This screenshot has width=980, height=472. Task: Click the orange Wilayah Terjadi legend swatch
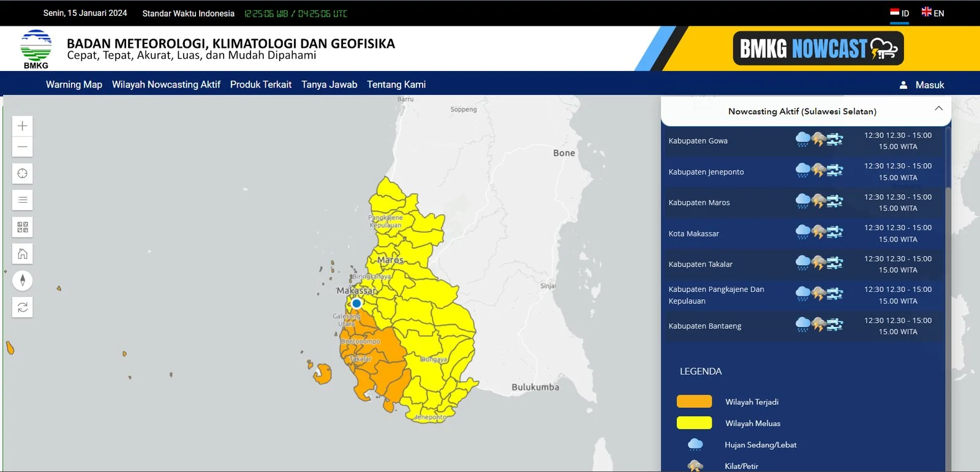694,402
